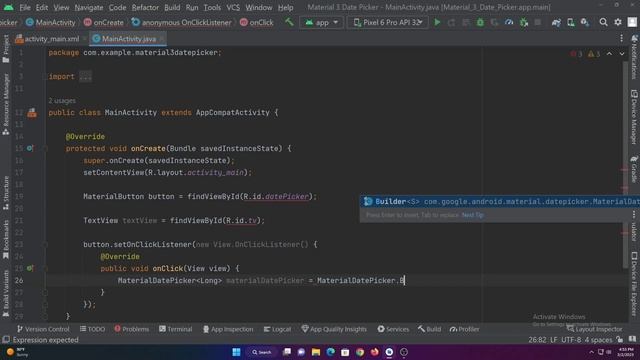
Task: Open the Structure side panel
Action: [x=6, y=193]
